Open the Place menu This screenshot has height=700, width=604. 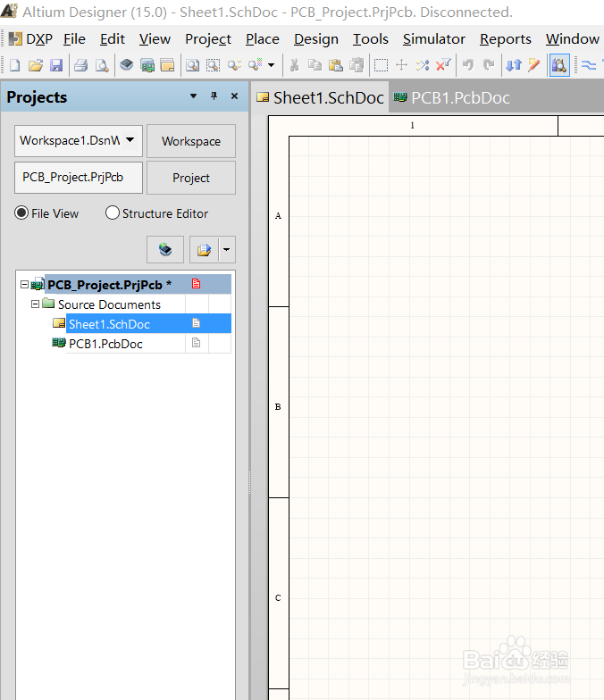[263, 39]
